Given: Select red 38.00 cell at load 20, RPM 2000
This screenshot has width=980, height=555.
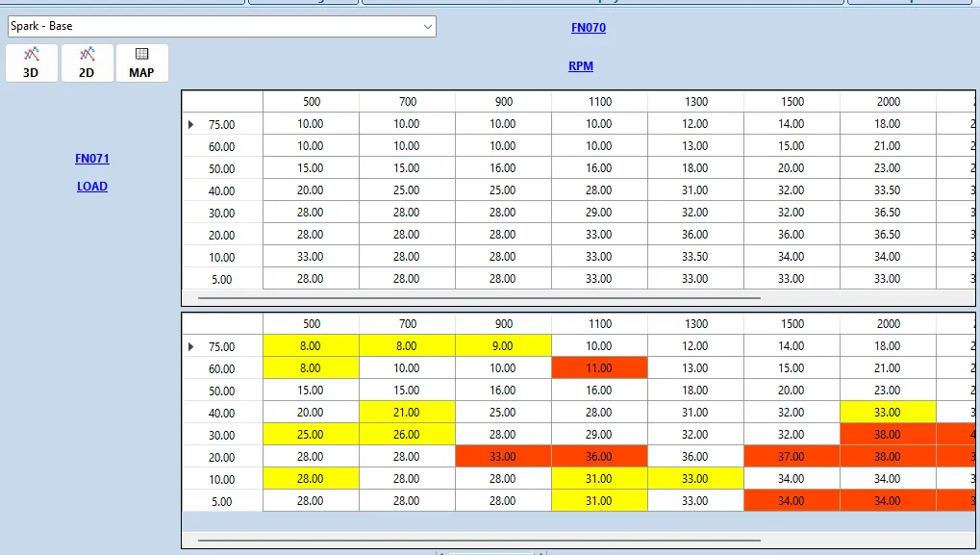Looking at the screenshot, I should pyautogui.click(x=888, y=457).
